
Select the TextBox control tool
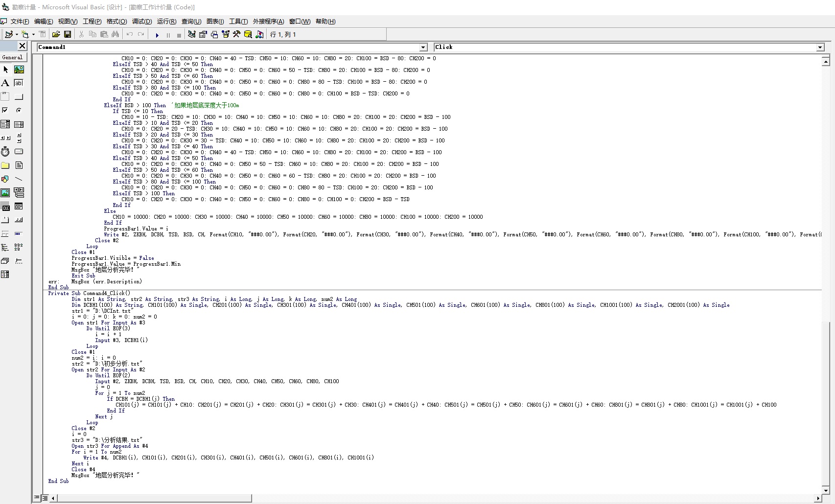click(x=19, y=83)
